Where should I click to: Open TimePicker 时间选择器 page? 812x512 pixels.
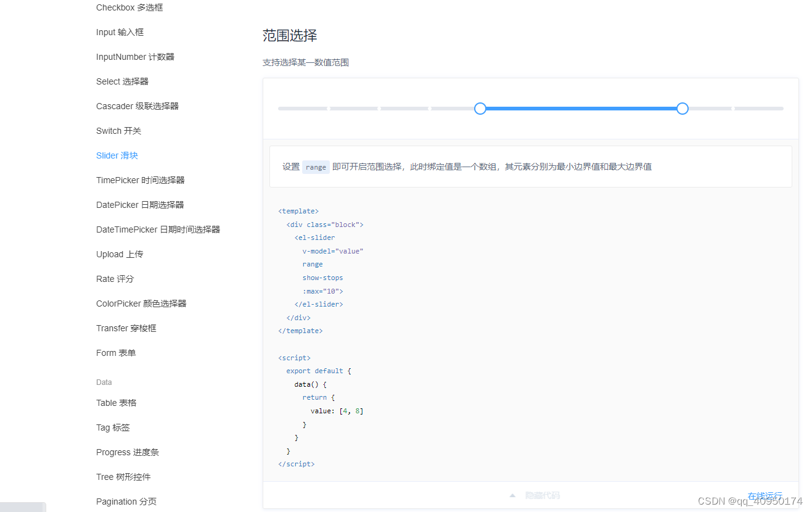pos(141,180)
